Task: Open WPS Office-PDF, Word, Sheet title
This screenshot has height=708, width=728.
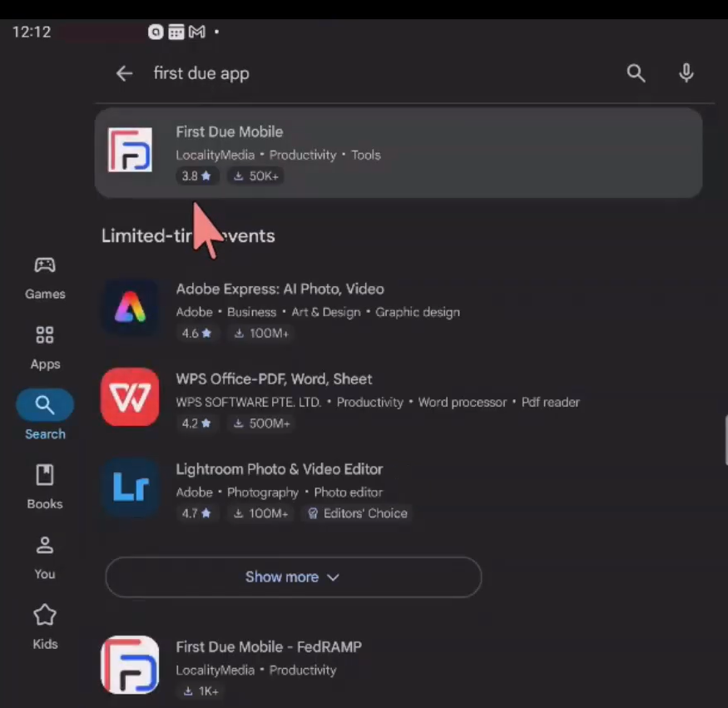Action: (274, 379)
